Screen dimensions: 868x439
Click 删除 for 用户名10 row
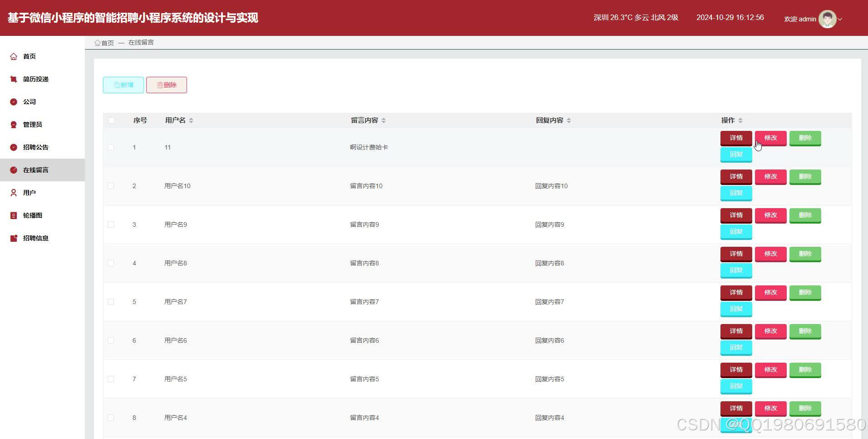805,177
